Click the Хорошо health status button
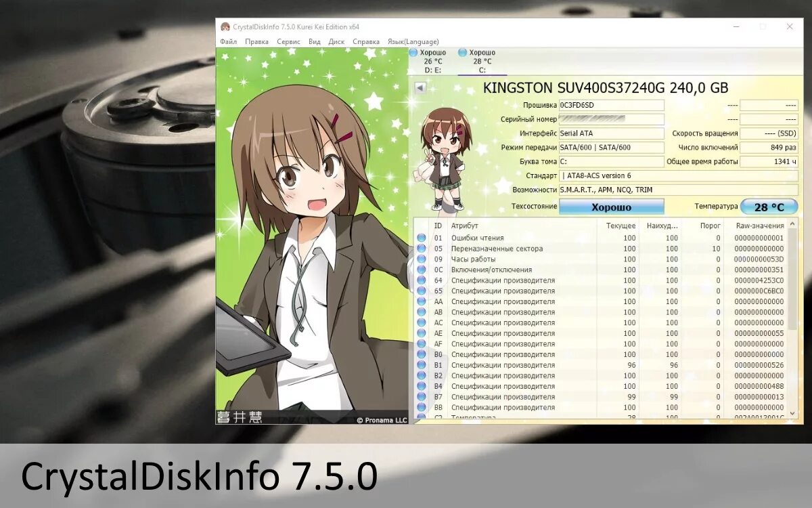The image size is (812, 508). point(612,207)
